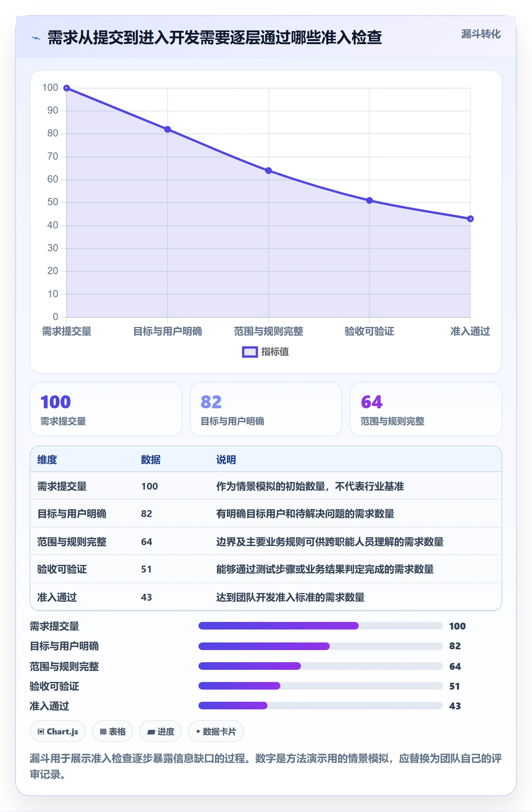This screenshot has width=532, height=812.
Task: Click the icon inside Chart.js chip
Action: (41, 732)
